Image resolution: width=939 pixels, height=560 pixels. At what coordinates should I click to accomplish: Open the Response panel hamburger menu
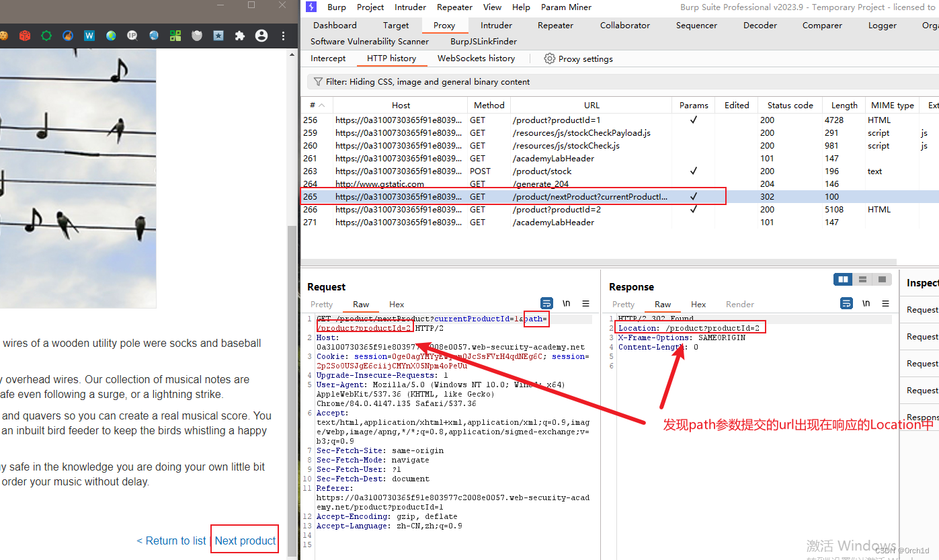pyautogui.click(x=886, y=304)
